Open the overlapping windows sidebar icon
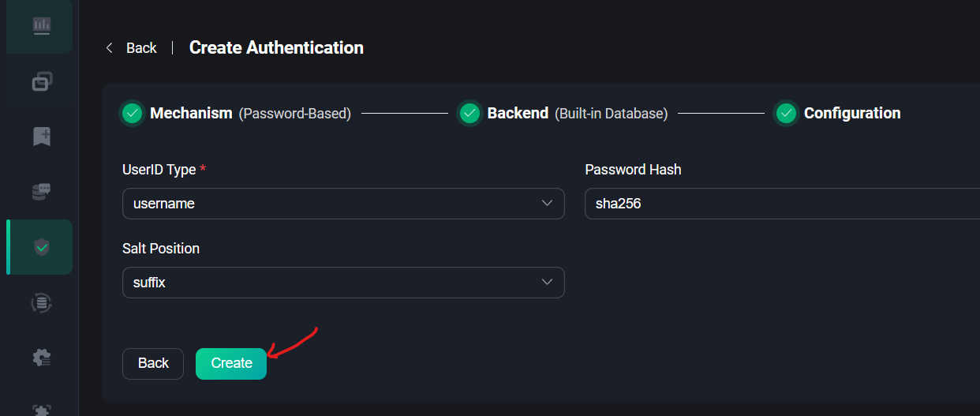Image resolution: width=980 pixels, height=416 pixels. (x=42, y=81)
